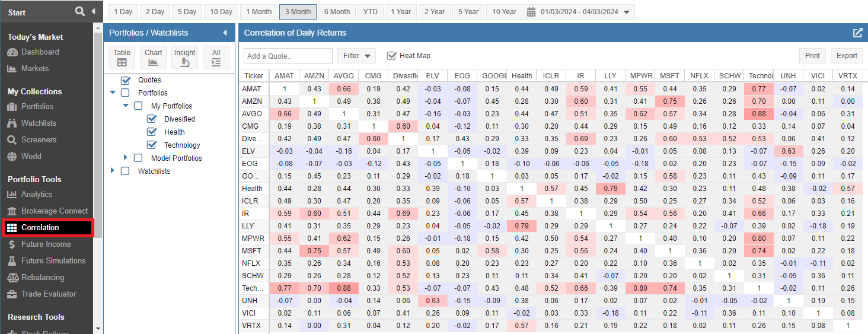868x334 pixels.
Task: Open Watchlists in the sidebar
Action: pos(39,123)
